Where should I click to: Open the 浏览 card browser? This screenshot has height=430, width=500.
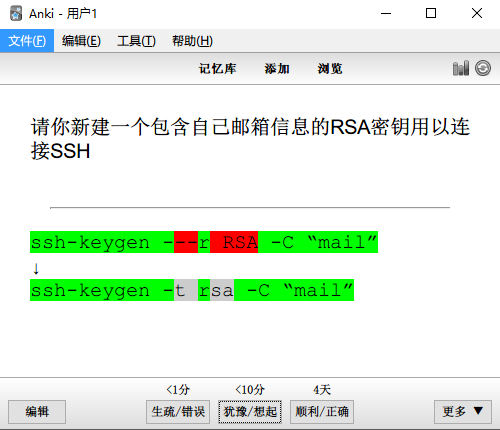coord(330,69)
